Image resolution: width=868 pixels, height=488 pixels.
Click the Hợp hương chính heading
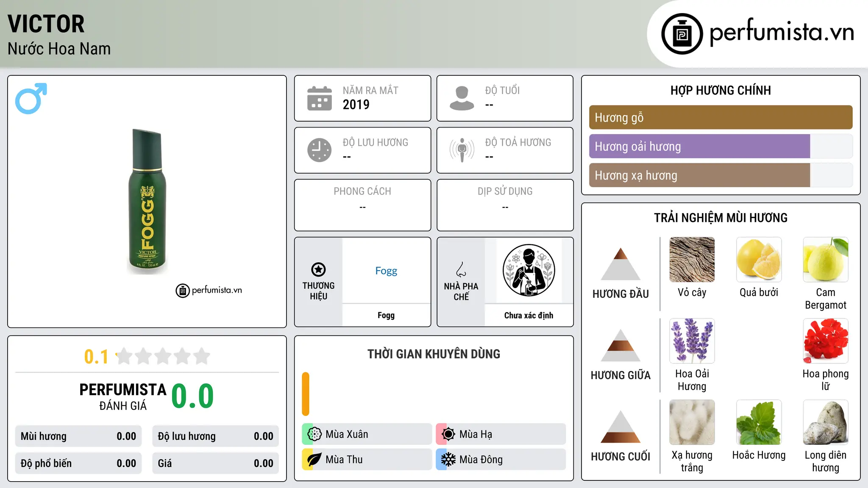pos(721,90)
